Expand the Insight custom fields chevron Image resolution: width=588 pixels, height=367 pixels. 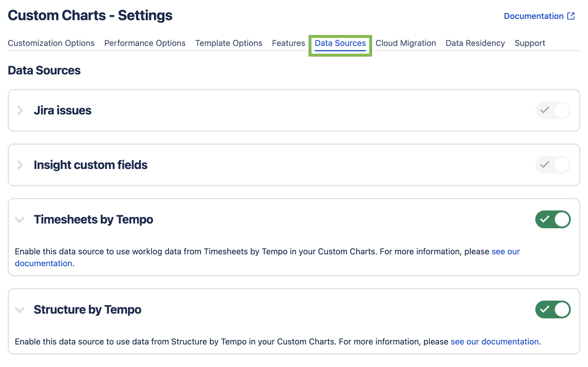[x=20, y=165]
